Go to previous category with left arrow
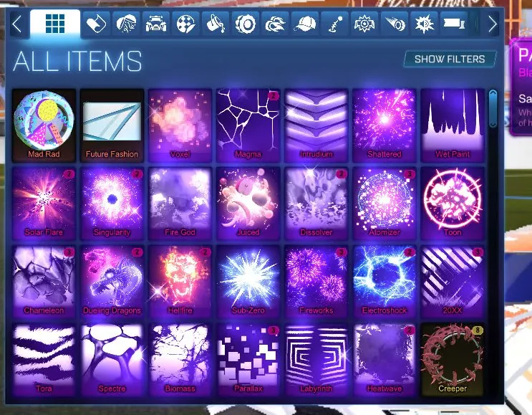 tap(17, 24)
